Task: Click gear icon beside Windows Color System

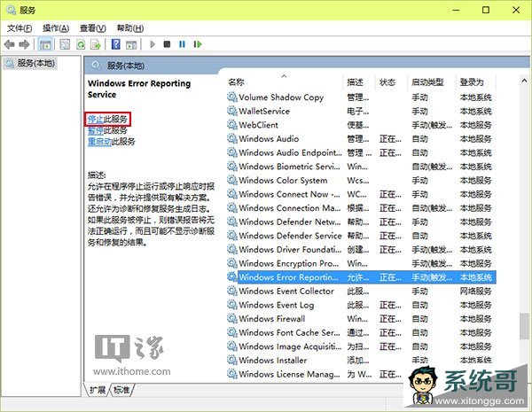Action: coord(232,180)
